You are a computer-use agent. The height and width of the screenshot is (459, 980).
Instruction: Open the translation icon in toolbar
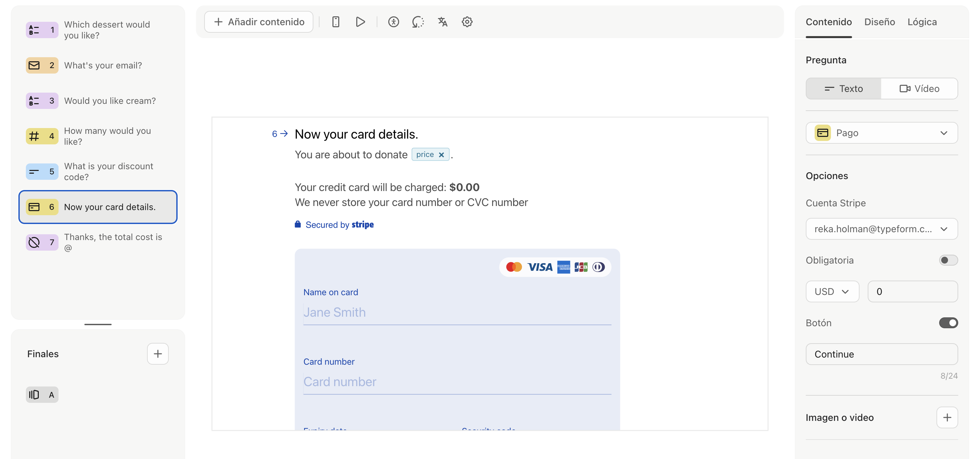pos(442,22)
